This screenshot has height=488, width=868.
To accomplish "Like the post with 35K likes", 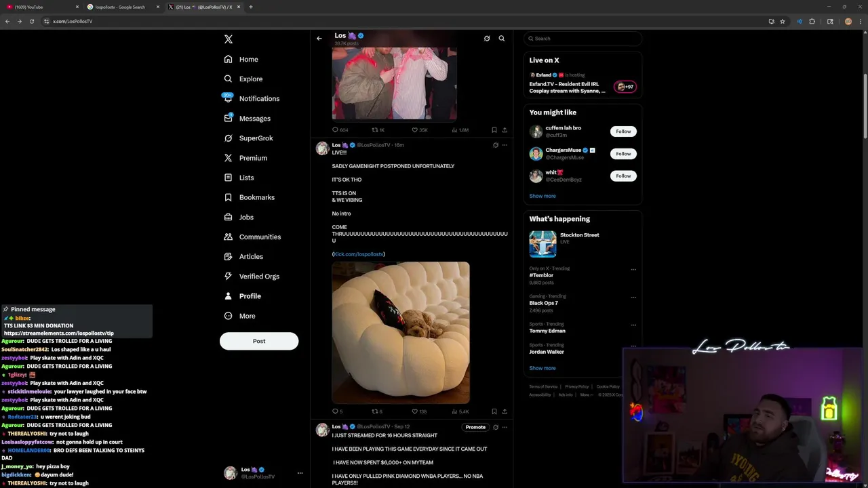I will coord(420,130).
